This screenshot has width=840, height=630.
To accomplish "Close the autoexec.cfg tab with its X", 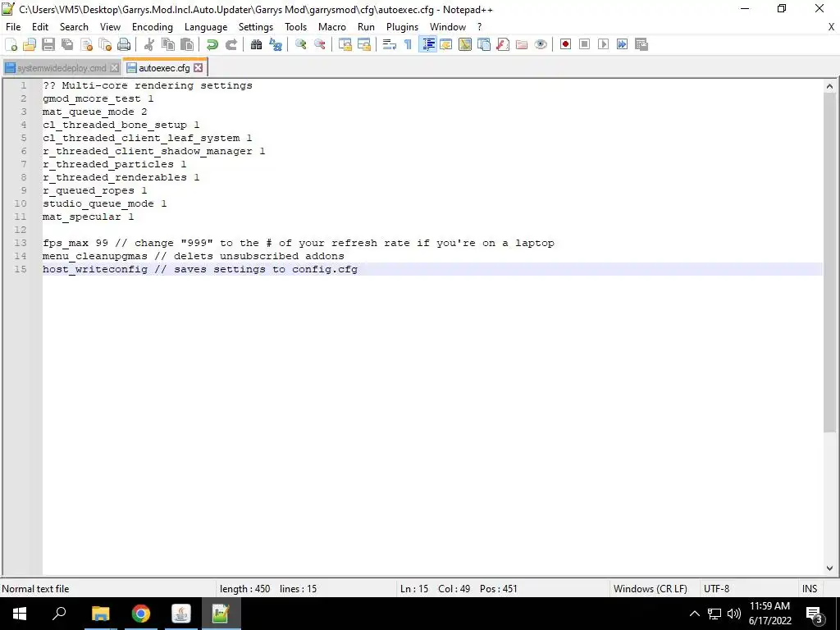I will [x=199, y=67].
